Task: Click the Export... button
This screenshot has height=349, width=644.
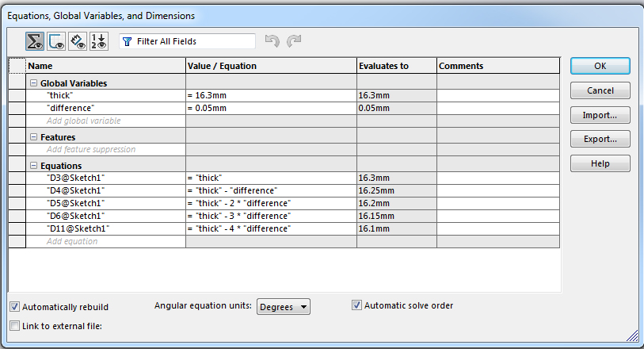Action: pos(600,140)
